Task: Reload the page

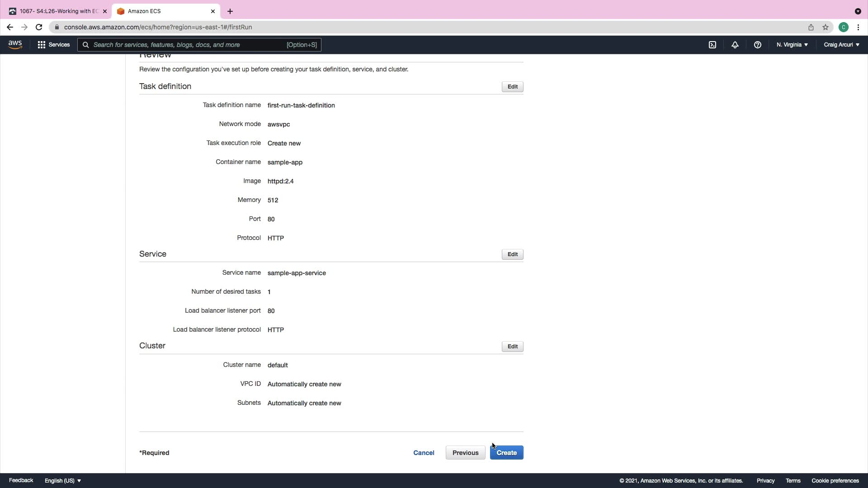Action: (39, 27)
